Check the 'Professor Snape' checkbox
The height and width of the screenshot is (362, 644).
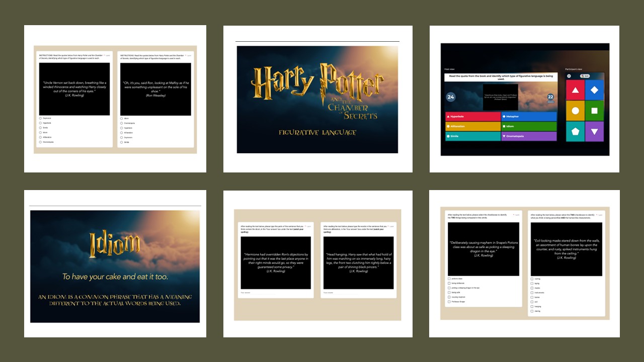click(449, 302)
